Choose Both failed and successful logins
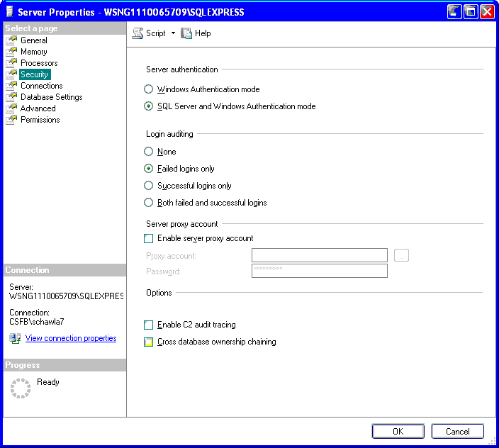The height and width of the screenshot is (448, 499). click(148, 202)
